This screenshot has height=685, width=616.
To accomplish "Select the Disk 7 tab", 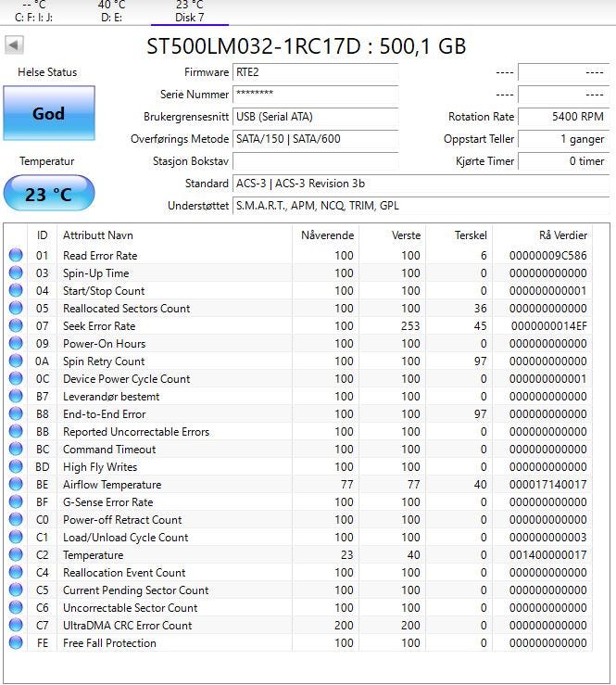I will click(x=190, y=12).
